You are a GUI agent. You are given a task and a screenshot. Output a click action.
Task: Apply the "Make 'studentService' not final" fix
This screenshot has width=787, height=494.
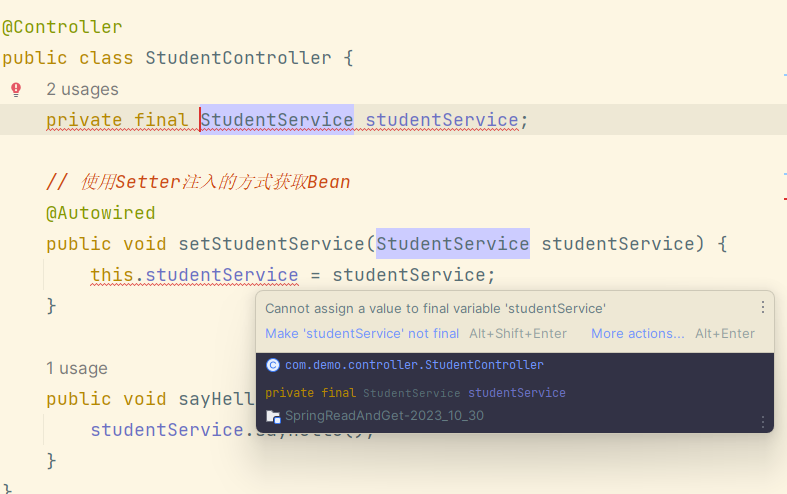click(362, 334)
